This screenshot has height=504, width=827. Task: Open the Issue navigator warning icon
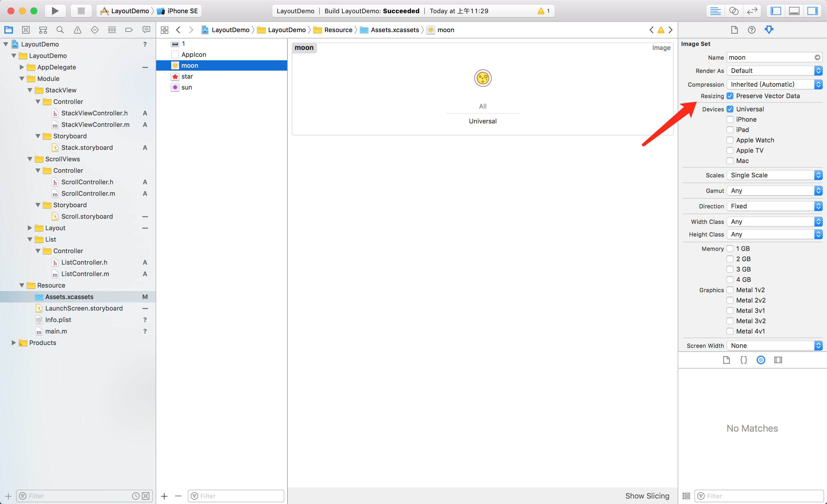77,30
